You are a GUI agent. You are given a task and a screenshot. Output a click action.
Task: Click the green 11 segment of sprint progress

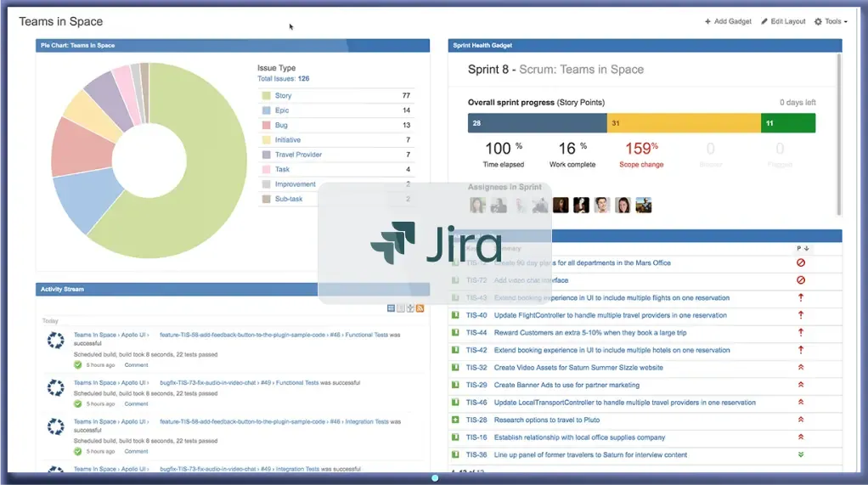(788, 123)
